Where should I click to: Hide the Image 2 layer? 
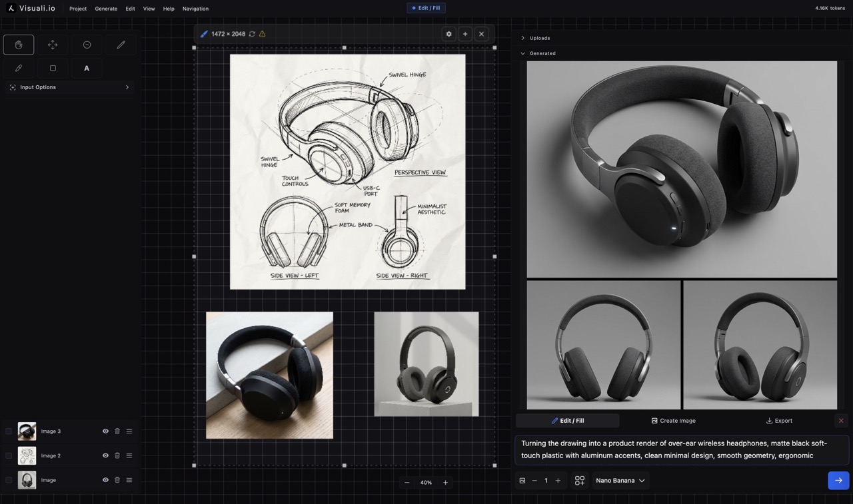105,455
